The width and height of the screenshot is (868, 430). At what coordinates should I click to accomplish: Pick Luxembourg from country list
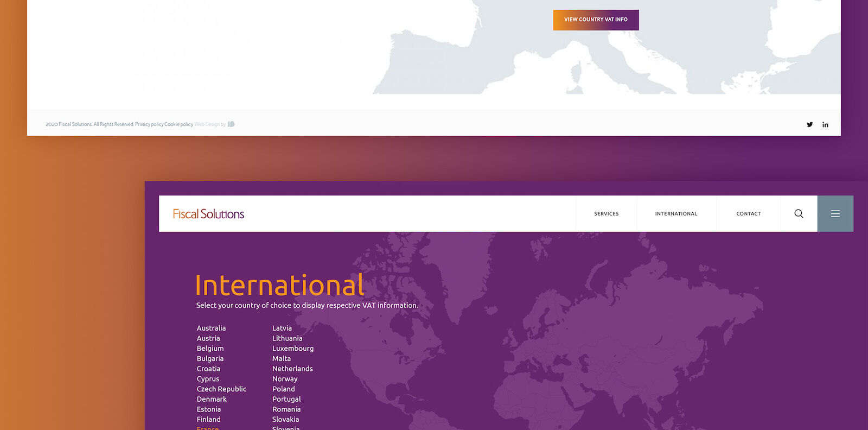[x=293, y=349]
